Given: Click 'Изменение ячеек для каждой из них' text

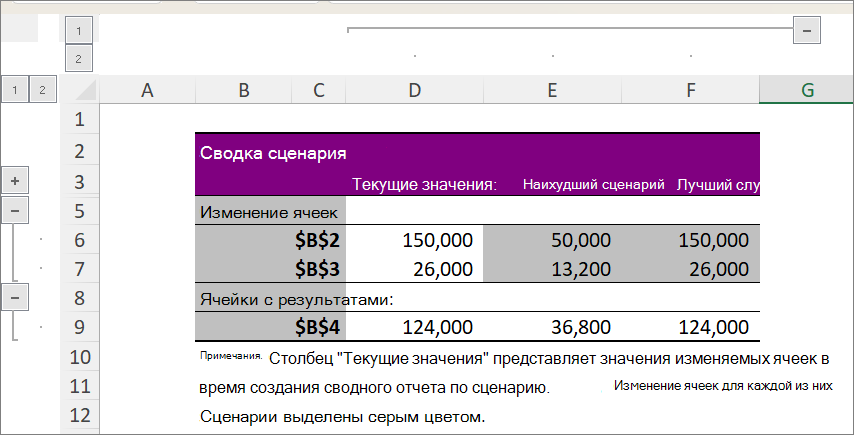Looking at the screenshot, I should coord(723,386).
